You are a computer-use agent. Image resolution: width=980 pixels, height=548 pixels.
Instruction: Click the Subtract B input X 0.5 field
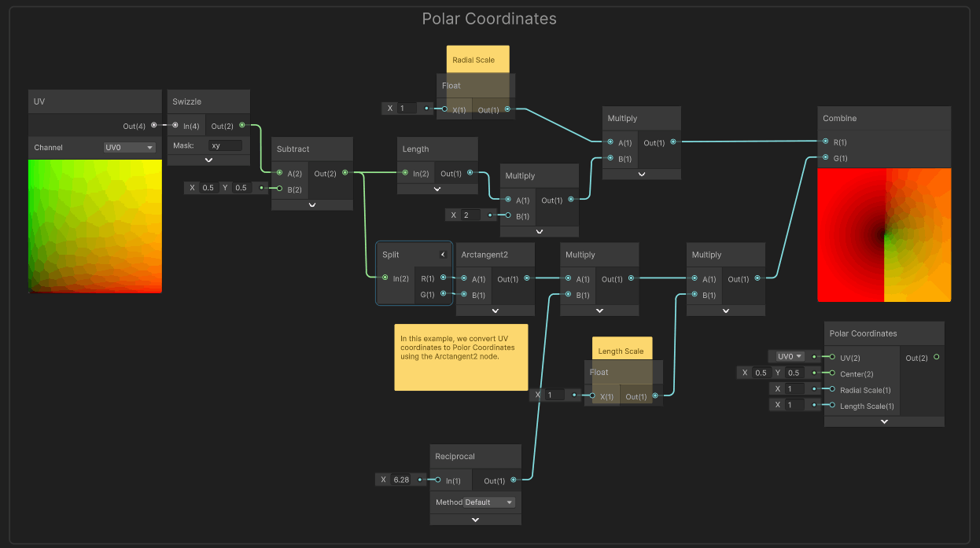pyautogui.click(x=208, y=188)
